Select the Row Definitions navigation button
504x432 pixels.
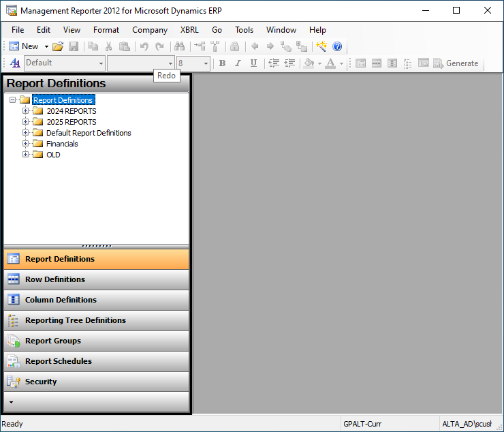coord(97,279)
